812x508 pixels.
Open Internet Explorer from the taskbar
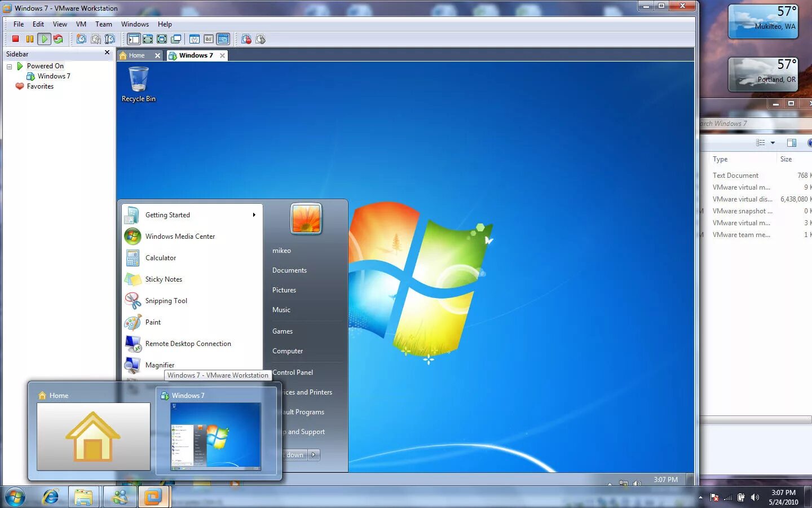pos(51,497)
